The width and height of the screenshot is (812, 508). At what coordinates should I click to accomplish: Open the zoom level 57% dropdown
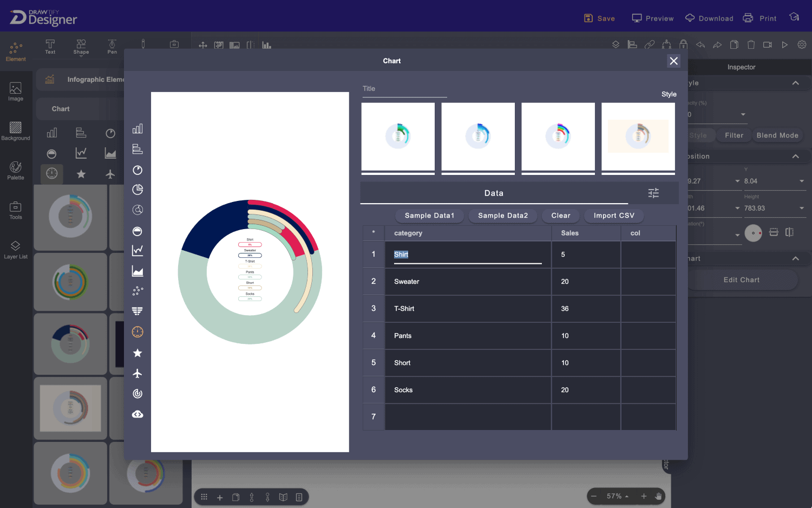(618, 496)
